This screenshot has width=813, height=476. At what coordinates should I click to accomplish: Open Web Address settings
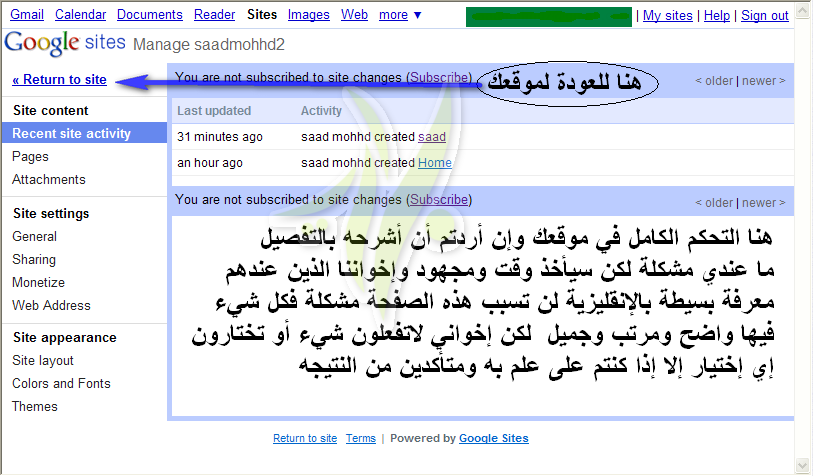(x=51, y=305)
